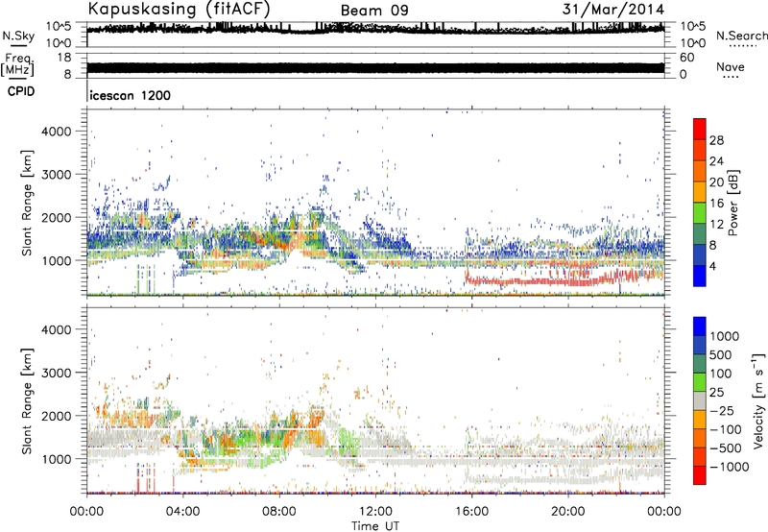768x532 pixels.
Task: Click the '12:00' time axis tick
Action: tap(375, 512)
